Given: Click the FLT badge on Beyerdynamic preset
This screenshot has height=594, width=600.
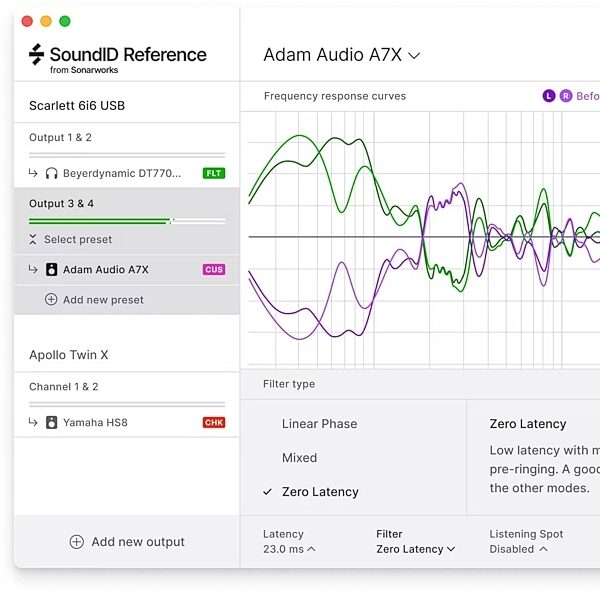Looking at the screenshot, I should click(x=214, y=173).
